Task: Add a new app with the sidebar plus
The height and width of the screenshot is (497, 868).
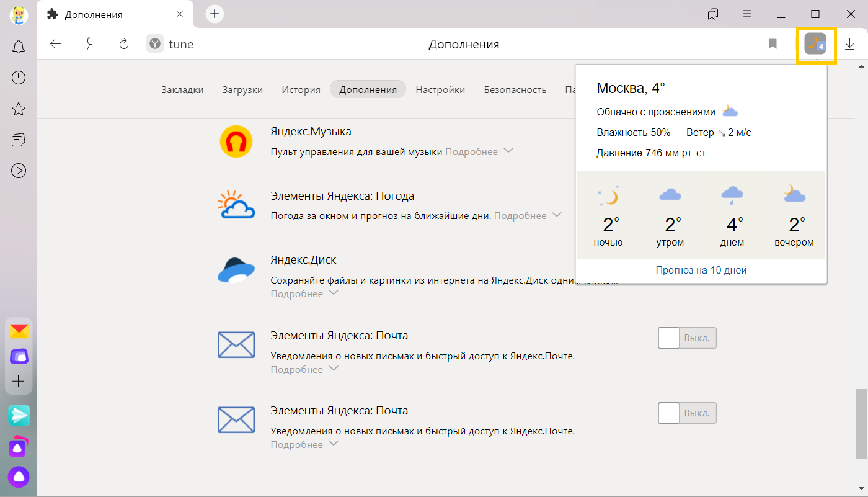Action: (19, 381)
